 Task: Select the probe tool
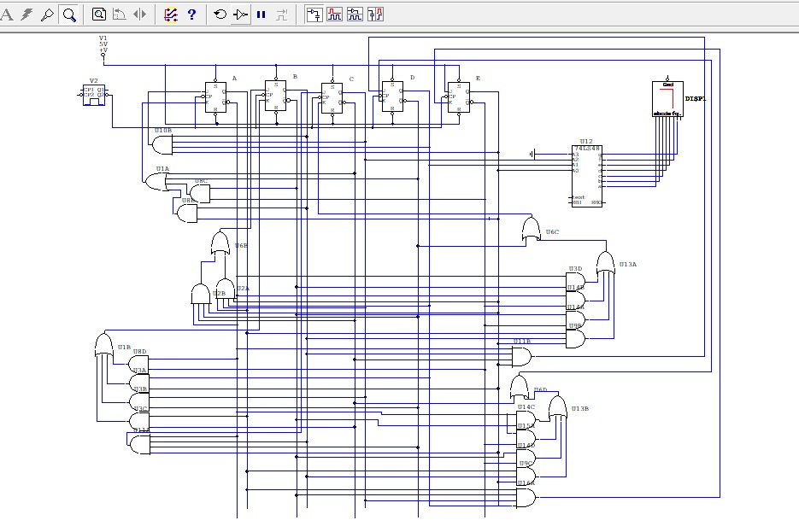click(47, 14)
